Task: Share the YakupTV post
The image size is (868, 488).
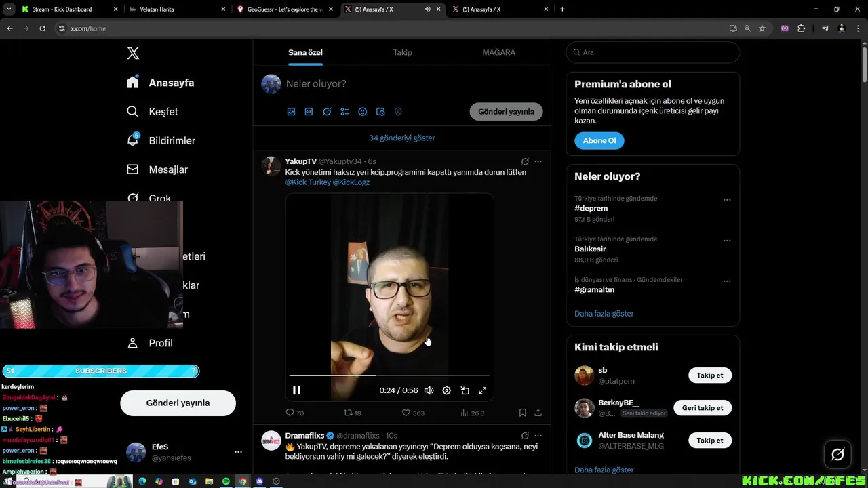Action: pos(538,413)
